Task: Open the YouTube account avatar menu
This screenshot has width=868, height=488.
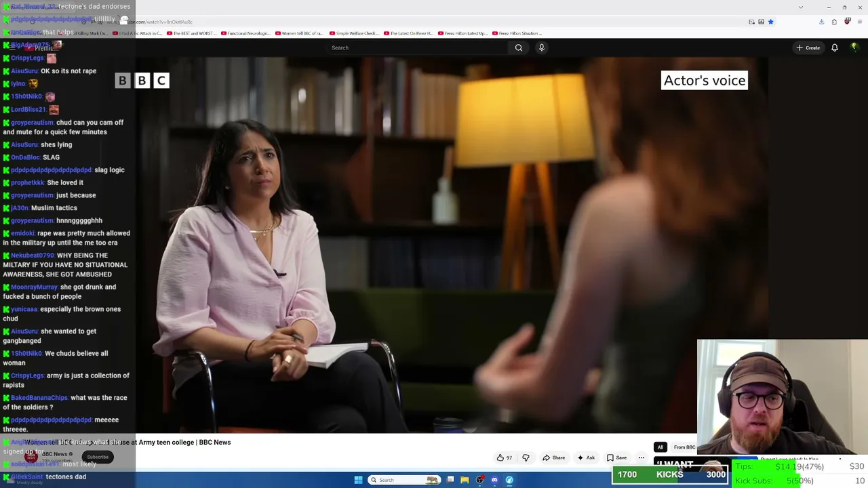Action: 854,47
